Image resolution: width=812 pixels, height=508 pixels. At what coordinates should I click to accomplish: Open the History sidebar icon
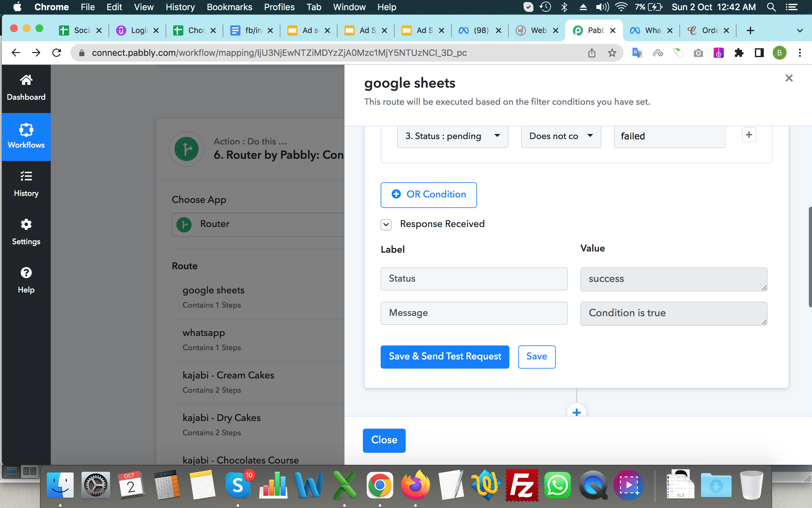(x=26, y=176)
